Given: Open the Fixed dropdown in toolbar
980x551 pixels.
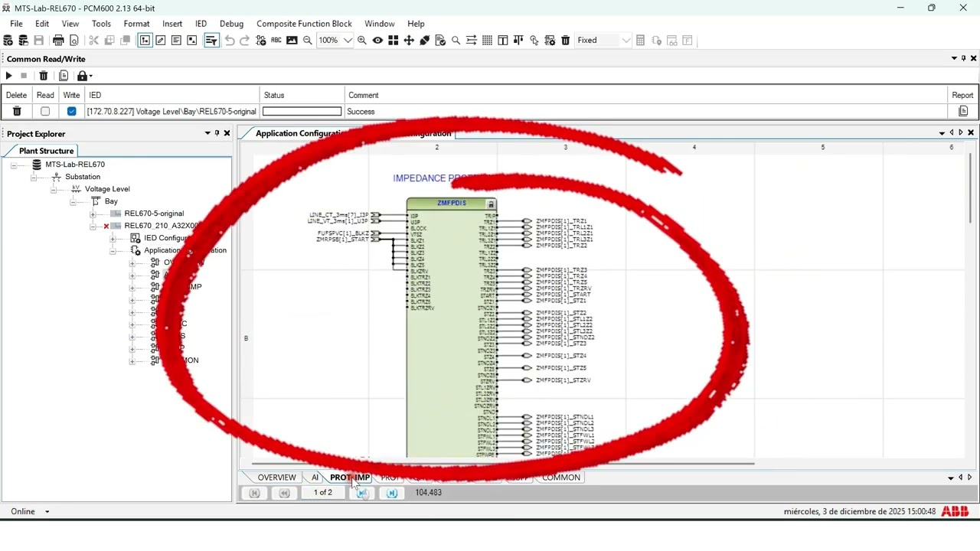Looking at the screenshot, I should pyautogui.click(x=626, y=41).
